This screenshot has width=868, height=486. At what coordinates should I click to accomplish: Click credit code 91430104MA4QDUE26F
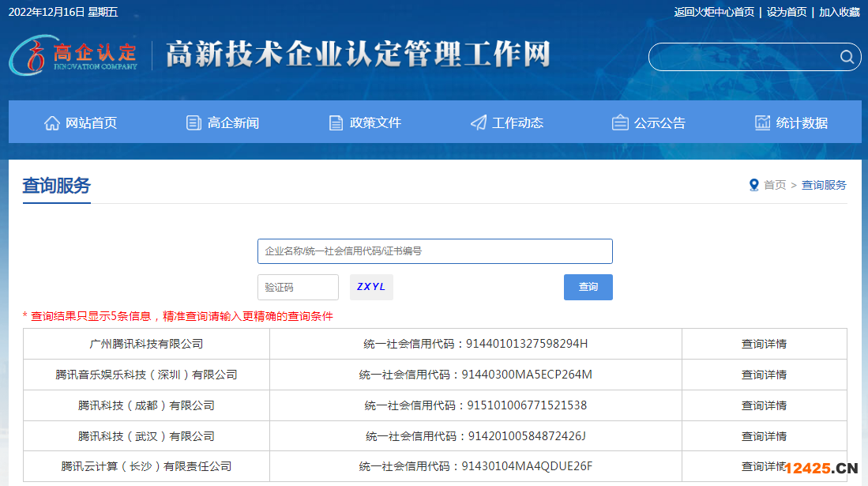(x=527, y=466)
